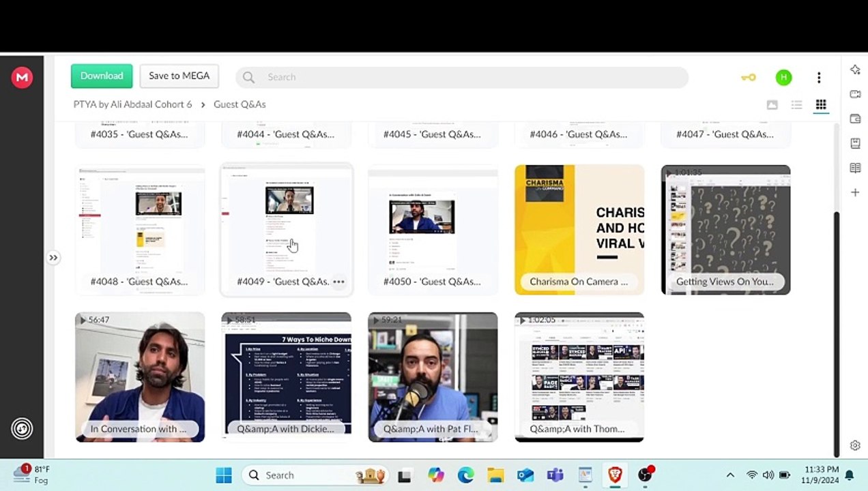Show hidden tray icons chevron
The image size is (868, 491).
pos(730,475)
